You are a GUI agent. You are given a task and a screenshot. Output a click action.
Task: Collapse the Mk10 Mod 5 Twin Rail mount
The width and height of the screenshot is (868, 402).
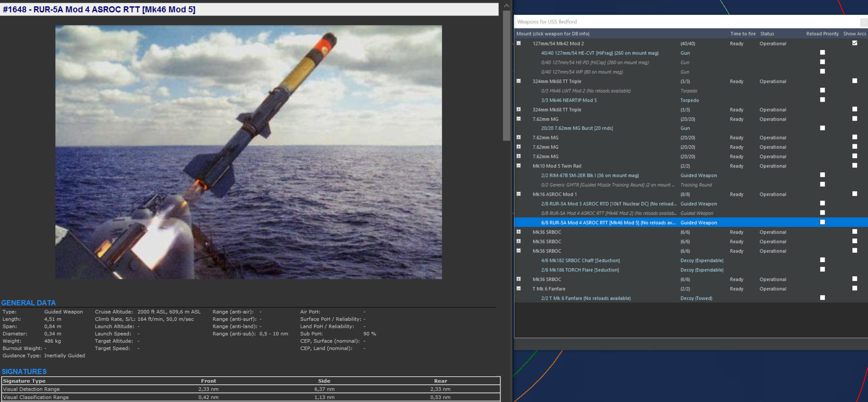pos(518,165)
